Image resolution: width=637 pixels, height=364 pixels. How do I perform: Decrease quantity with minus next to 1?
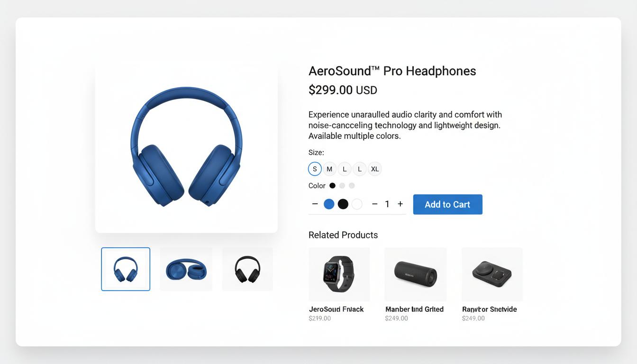[374, 204]
